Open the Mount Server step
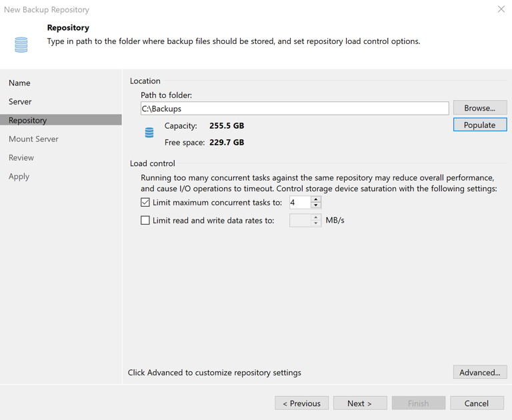This screenshot has width=512, height=420. click(x=33, y=139)
